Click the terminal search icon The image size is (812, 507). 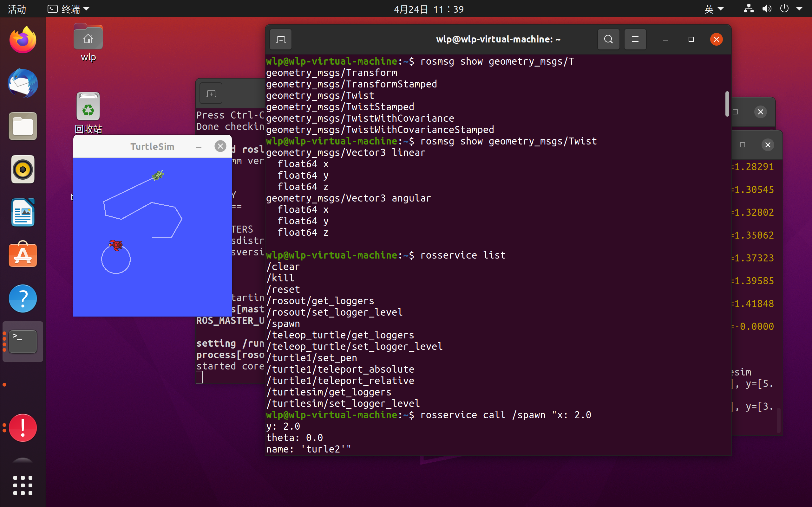pyautogui.click(x=608, y=40)
